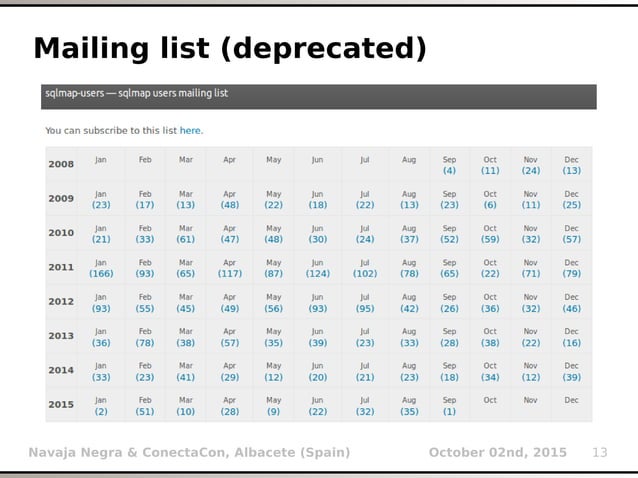
Task: Open November 2008 archive with 24 messages
Action: click(x=531, y=171)
